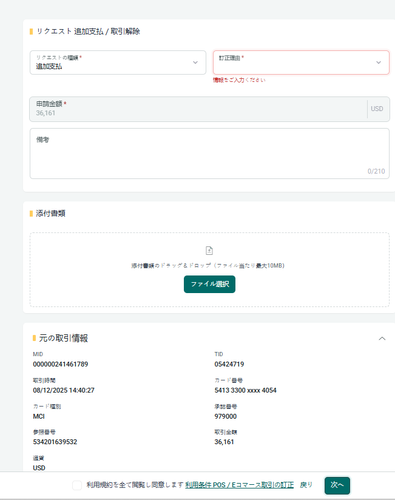Select the TID value 05424719

tap(229, 364)
